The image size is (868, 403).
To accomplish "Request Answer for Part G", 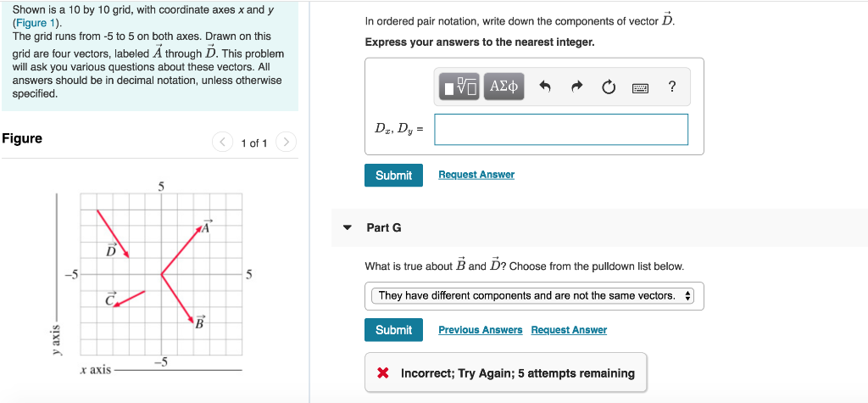I will coord(569,330).
